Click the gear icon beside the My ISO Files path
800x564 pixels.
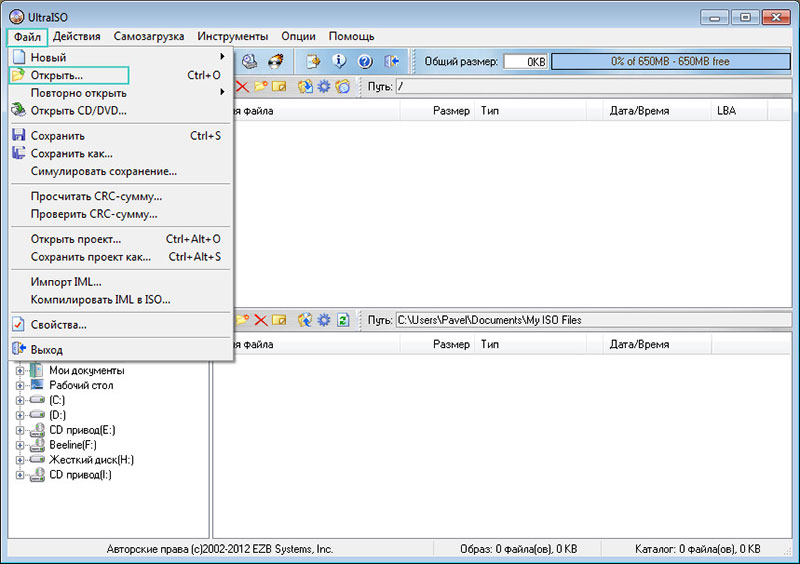pyautogui.click(x=323, y=320)
